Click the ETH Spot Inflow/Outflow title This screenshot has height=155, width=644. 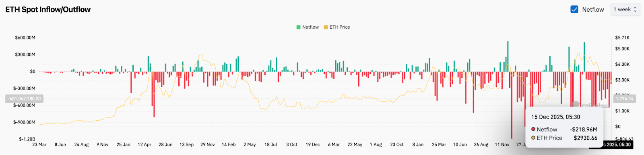point(48,9)
